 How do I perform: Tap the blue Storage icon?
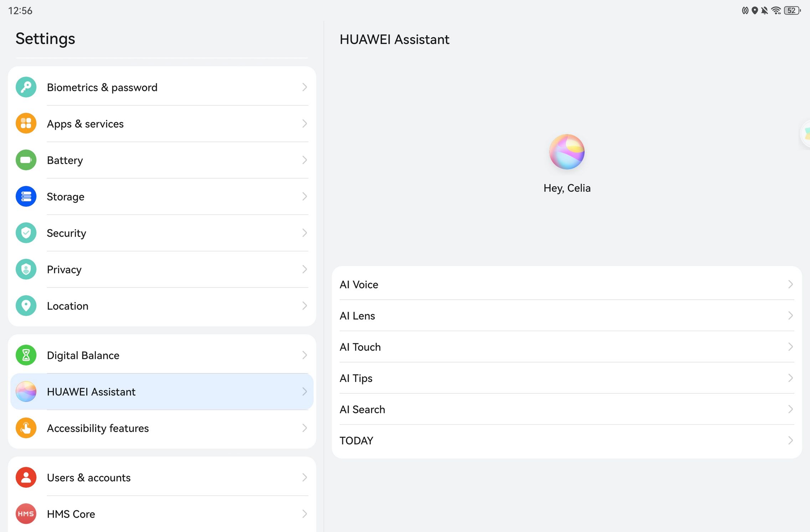26,196
